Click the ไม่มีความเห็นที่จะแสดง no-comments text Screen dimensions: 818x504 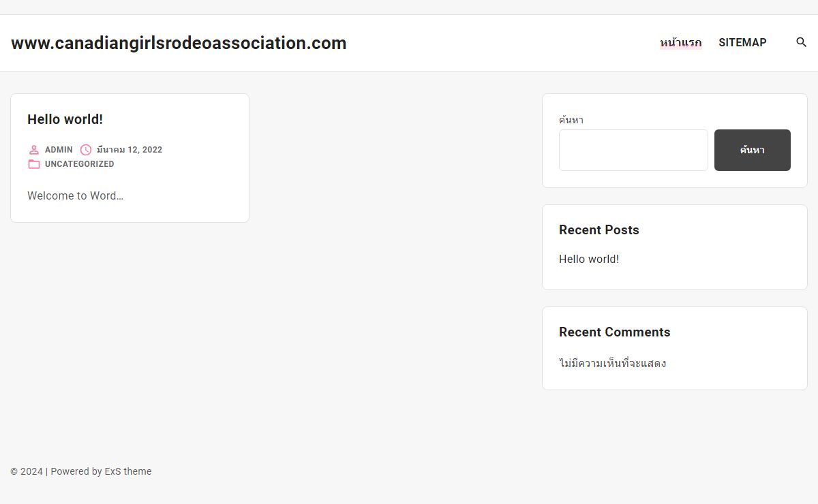[x=613, y=363]
